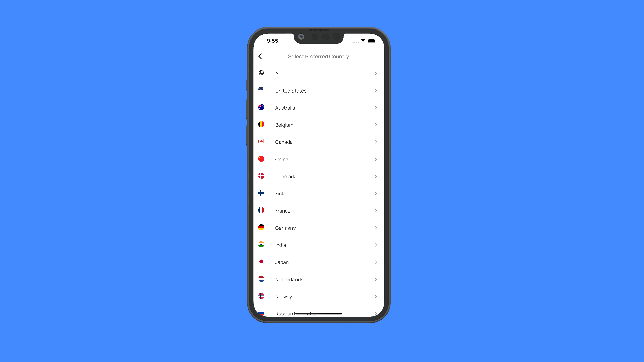Select the Japan flag icon

(x=261, y=262)
